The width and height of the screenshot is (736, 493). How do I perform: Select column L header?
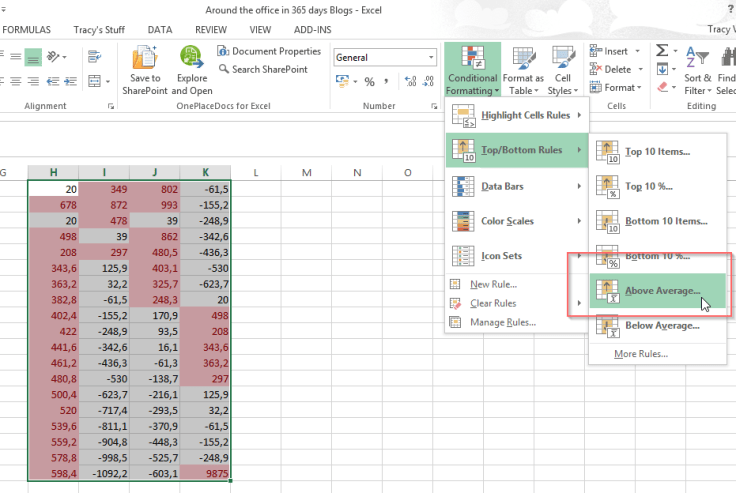coord(256,173)
